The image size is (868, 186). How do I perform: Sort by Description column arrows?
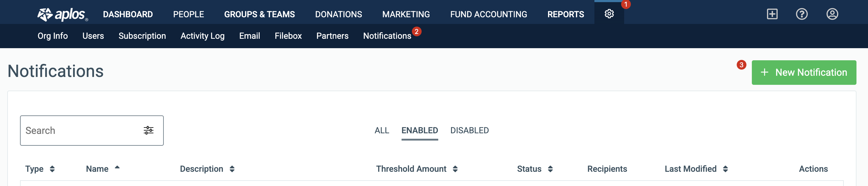click(x=232, y=169)
